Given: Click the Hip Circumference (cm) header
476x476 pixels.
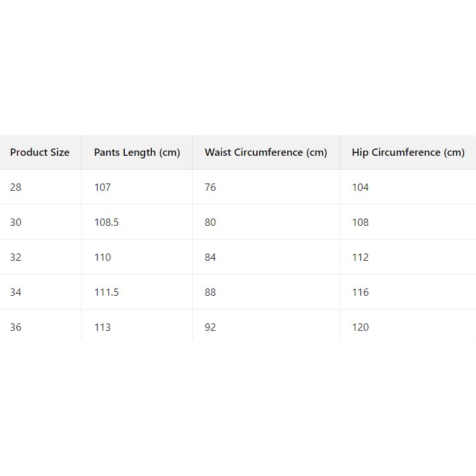Looking at the screenshot, I should point(408,153).
